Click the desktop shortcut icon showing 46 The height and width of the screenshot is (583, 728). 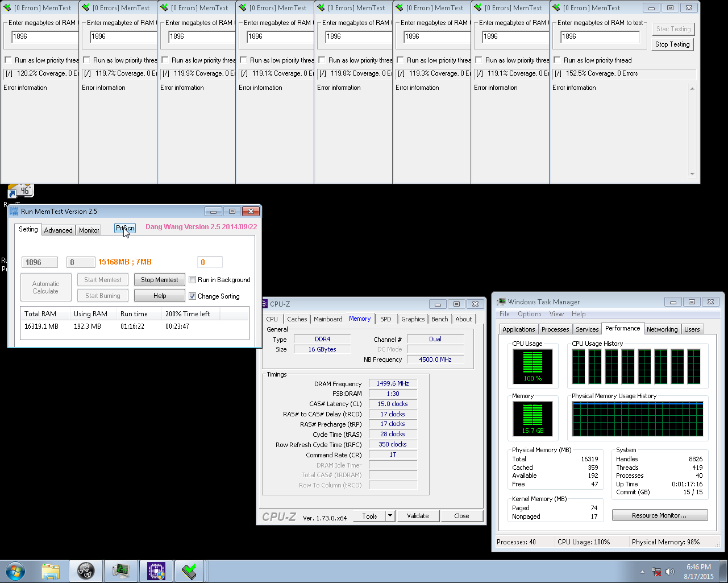[20, 192]
